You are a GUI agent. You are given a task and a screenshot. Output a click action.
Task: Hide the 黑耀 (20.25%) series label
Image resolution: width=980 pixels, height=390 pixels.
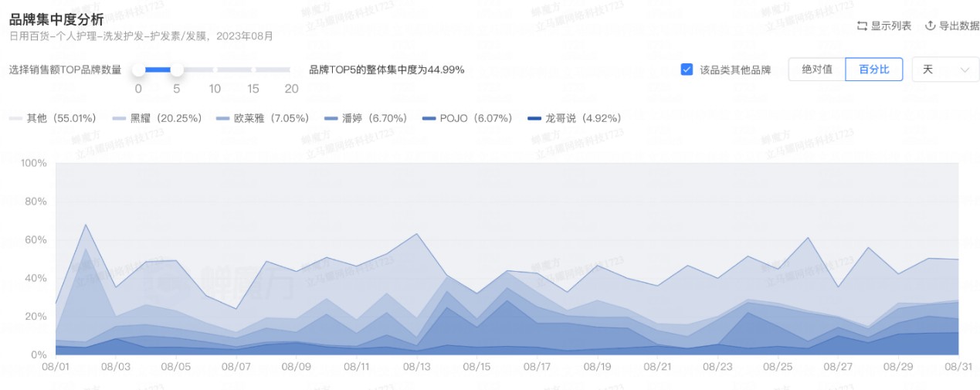pyautogui.click(x=165, y=119)
